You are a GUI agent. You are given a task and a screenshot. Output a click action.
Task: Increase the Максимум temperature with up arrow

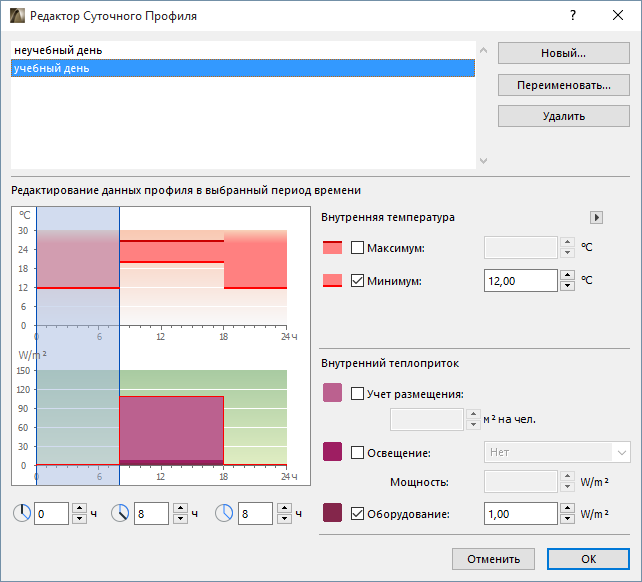coord(567,242)
